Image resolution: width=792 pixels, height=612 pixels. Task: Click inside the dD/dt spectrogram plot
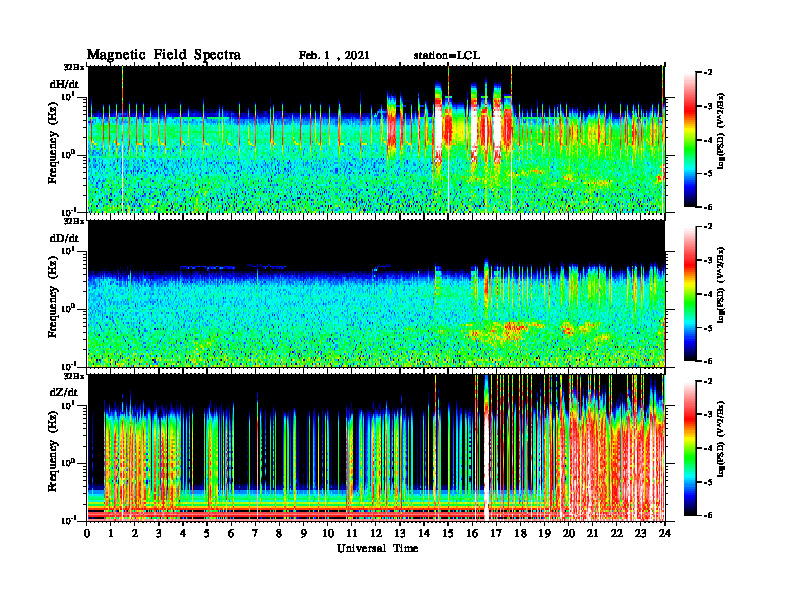(376, 293)
